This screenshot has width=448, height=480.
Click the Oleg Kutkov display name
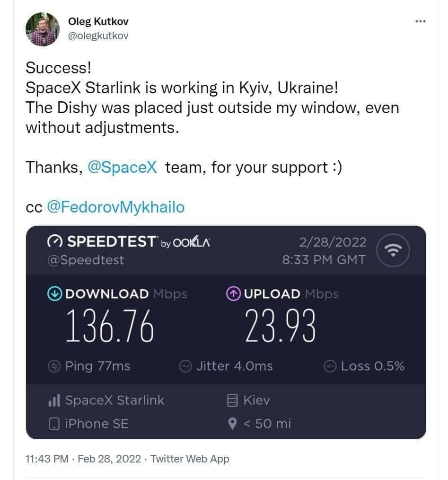click(x=98, y=22)
